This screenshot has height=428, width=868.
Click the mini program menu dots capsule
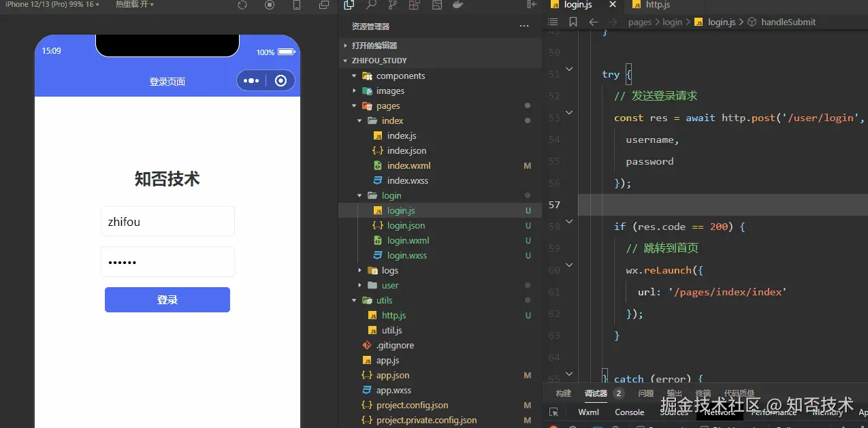coord(251,81)
